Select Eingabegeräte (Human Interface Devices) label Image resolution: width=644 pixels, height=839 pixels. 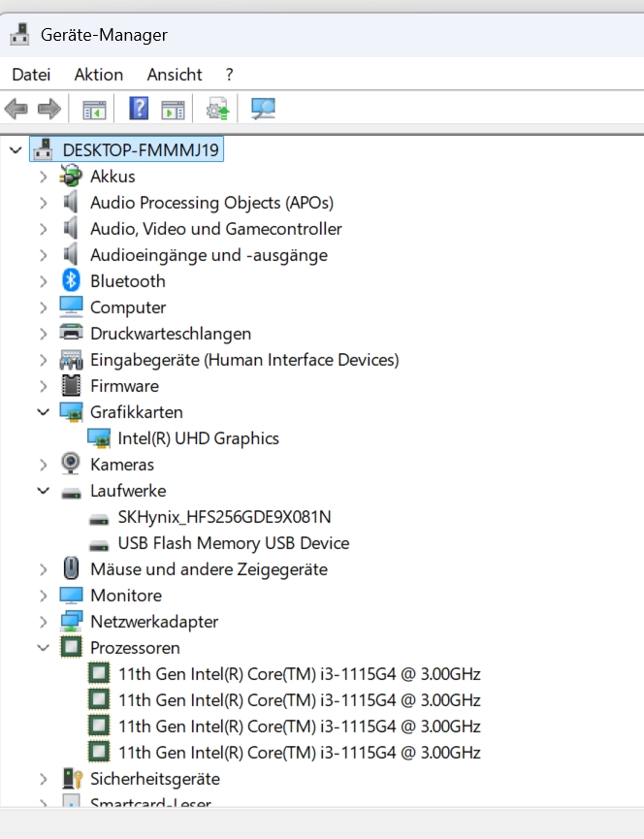pos(244,360)
